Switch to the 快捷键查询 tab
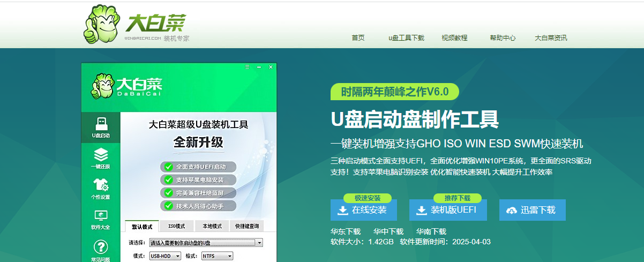 click(246, 226)
